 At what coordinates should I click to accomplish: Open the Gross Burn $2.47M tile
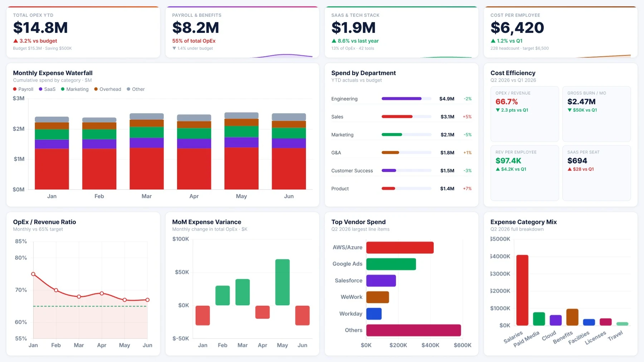[x=596, y=114]
